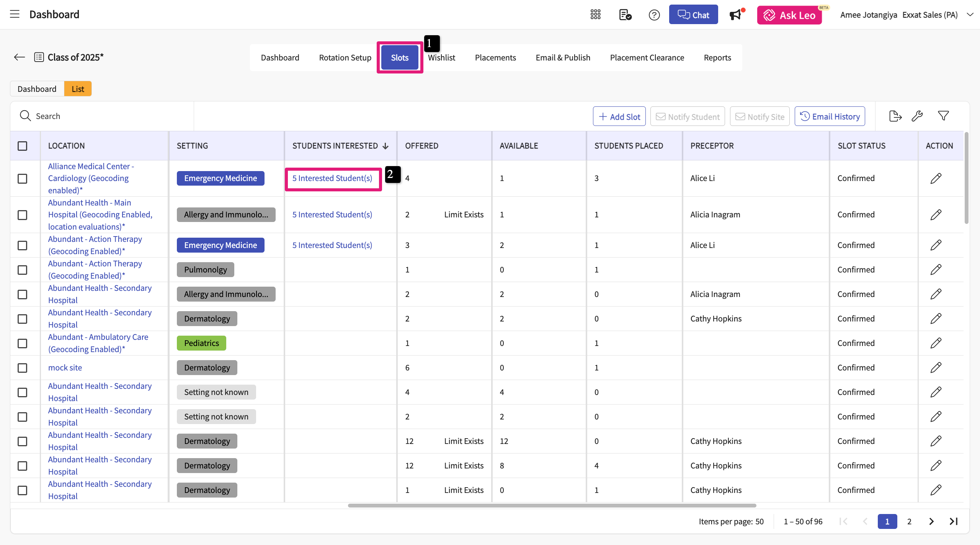
Task: Expand the user account dropdown chevron
Action: [970, 15]
